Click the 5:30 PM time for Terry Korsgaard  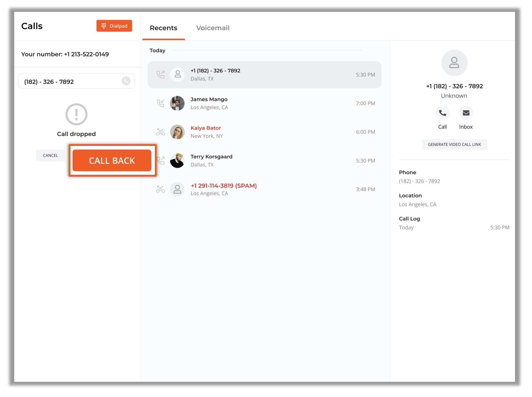coord(365,161)
